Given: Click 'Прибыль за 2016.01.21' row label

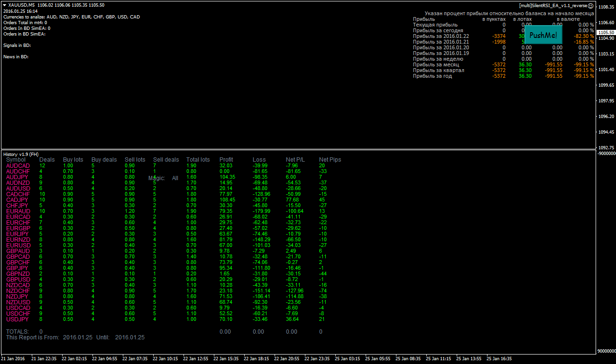Looking at the screenshot, I should tap(441, 42).
